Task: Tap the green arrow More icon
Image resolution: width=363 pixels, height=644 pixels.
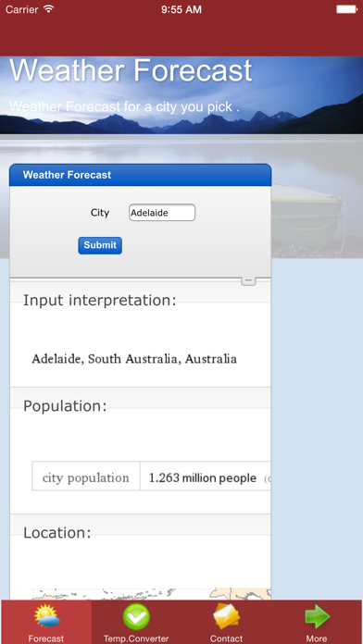Action: coord(317,617)
